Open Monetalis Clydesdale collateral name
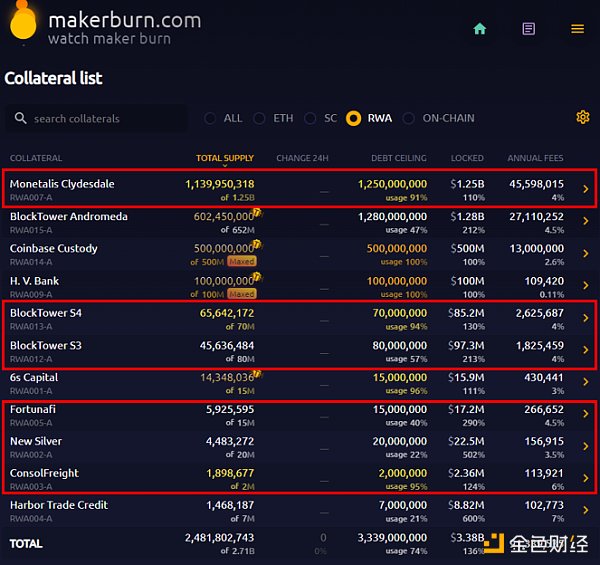Viewport: 600px width, 565px height. tap(62, 184)
